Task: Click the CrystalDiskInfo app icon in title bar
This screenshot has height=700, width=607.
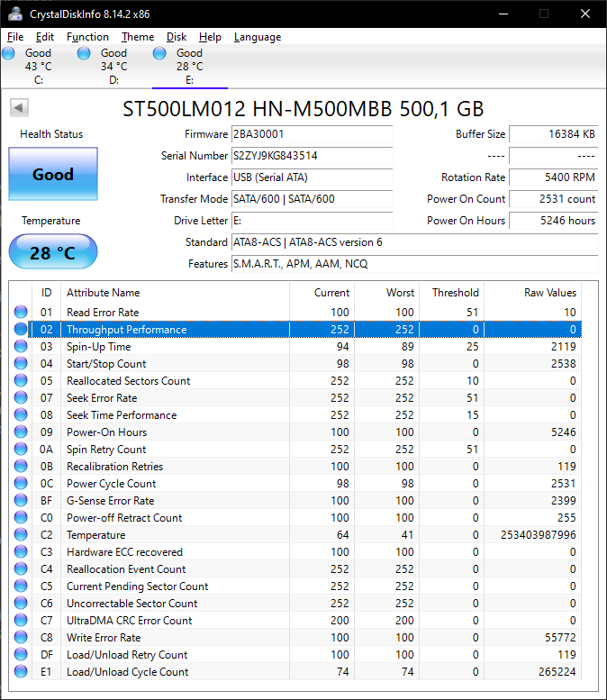Action: pos(14,14)
